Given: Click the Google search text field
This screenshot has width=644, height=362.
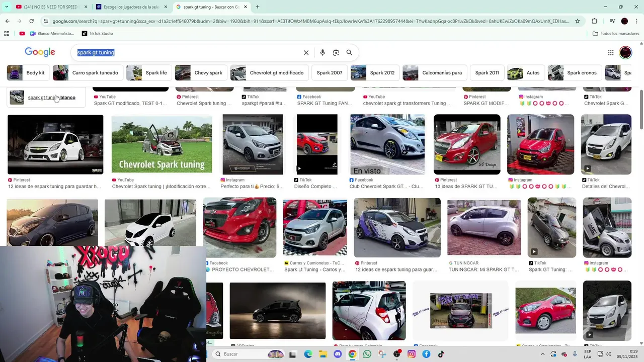Looking at the screenshot, I should pyautogui.click(x=186, y=52).
